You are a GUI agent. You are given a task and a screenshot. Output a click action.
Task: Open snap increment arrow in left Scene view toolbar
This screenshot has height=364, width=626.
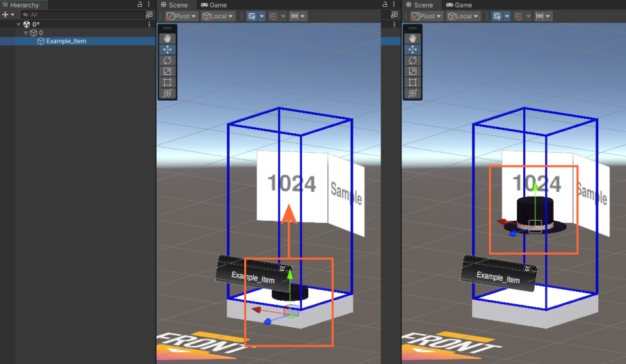(283, 16)
